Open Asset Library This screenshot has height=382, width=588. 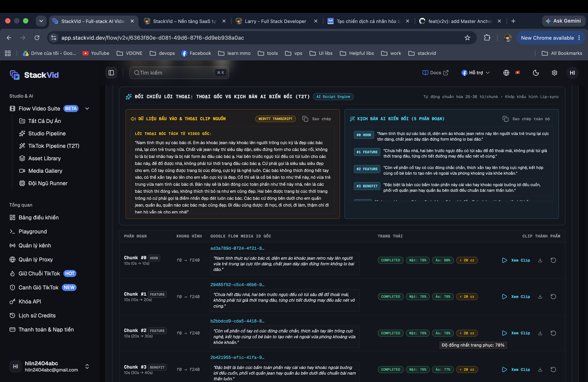coord(45,158)
